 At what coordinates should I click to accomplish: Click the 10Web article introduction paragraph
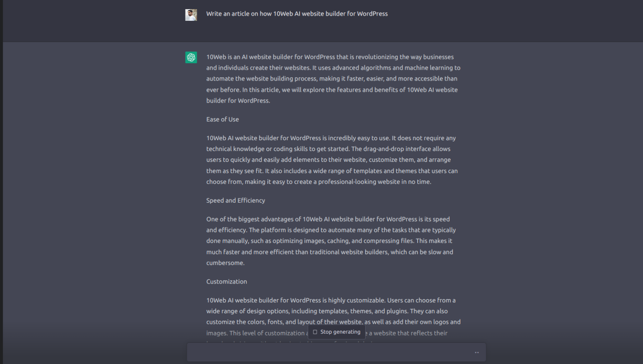coord(333,78)
